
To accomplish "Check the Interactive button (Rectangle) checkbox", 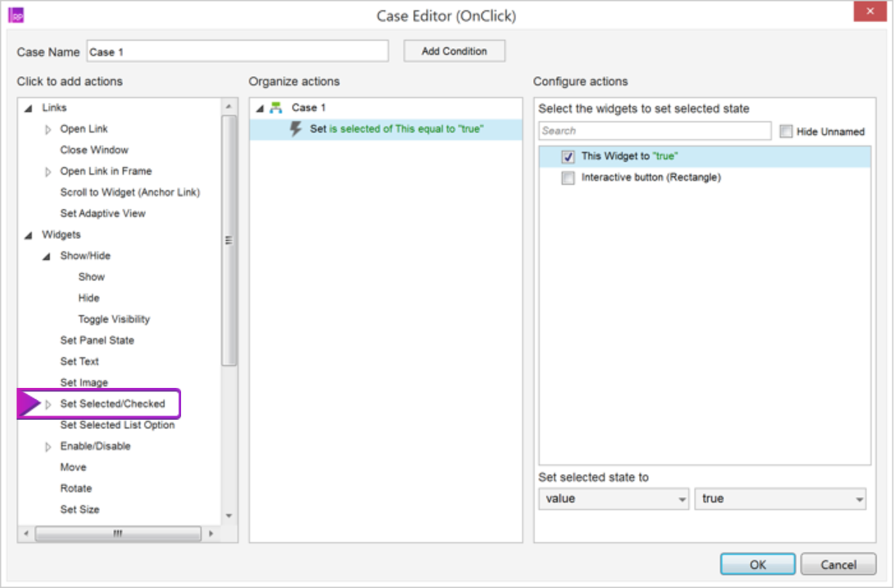I will click(x=568, y=178).
